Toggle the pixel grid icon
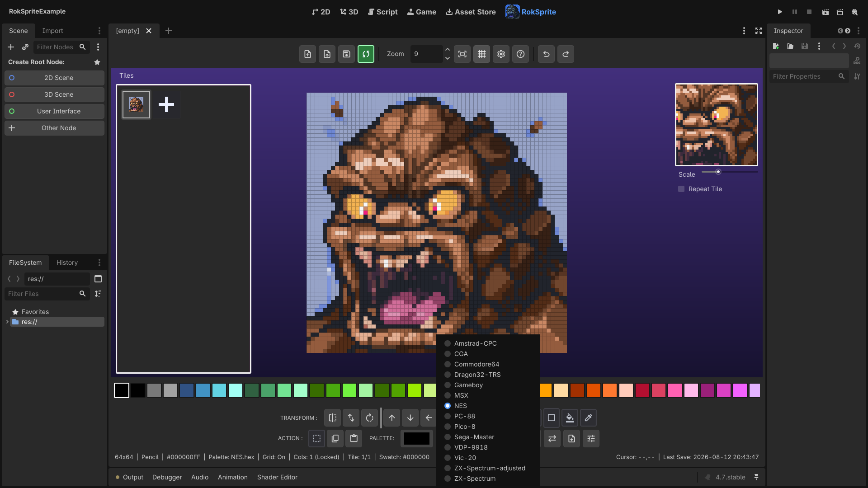 (x=481, y=54)
